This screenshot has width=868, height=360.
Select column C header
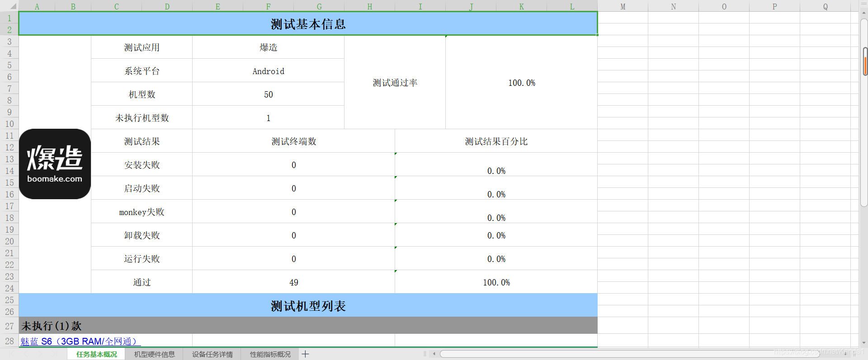coord(116,6)
